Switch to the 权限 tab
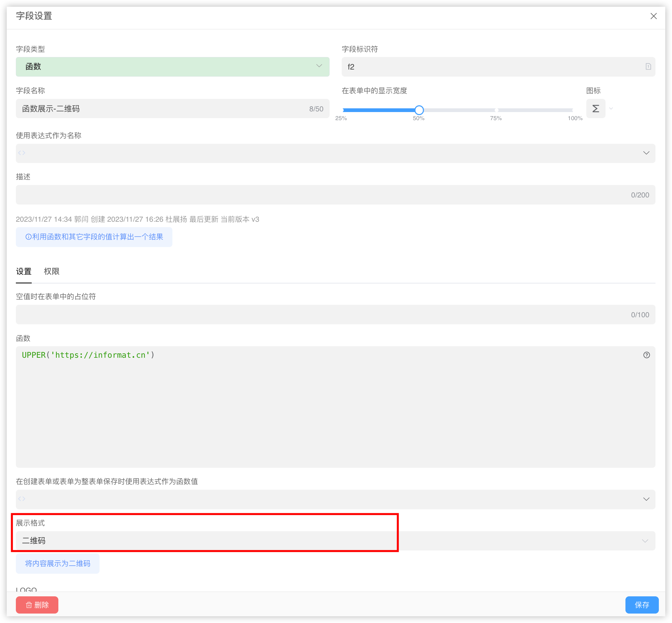The height and width of the screenshot is (623, 672). (x=52, y=271)
